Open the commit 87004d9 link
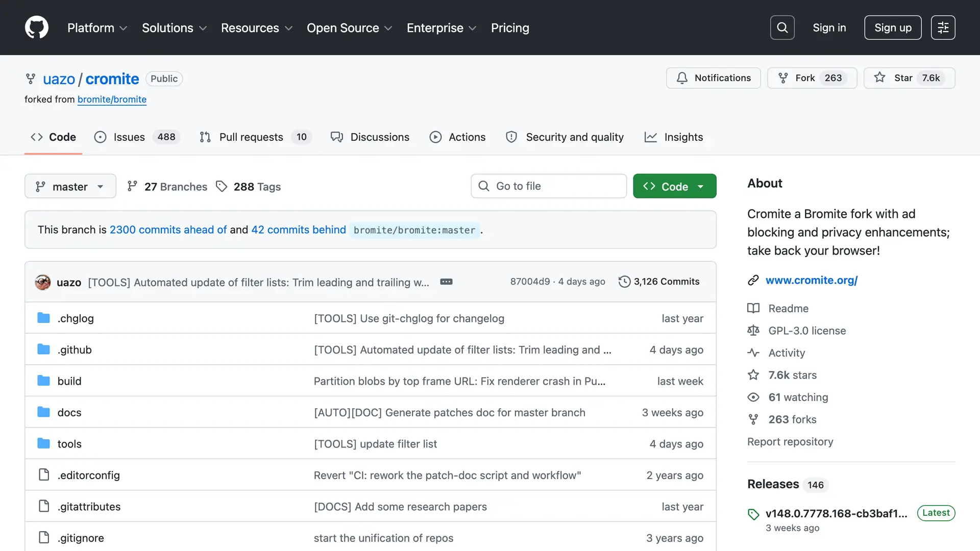This screenshot has height=551, width=980. 530,282
